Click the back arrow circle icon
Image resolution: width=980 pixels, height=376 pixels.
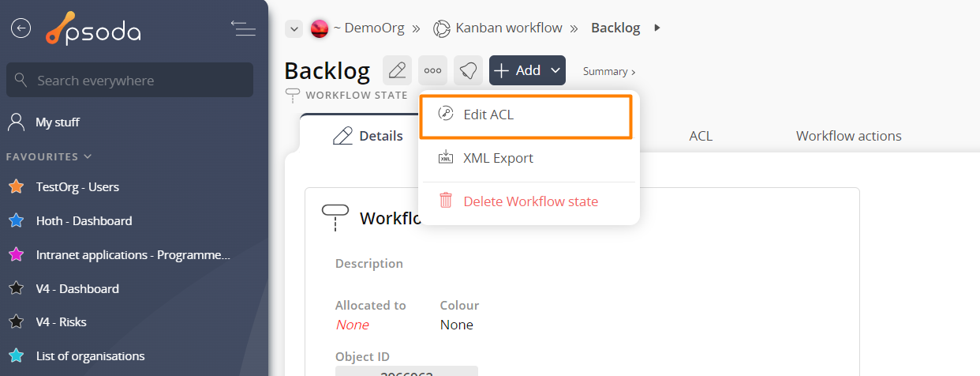[x=20, y=28]
